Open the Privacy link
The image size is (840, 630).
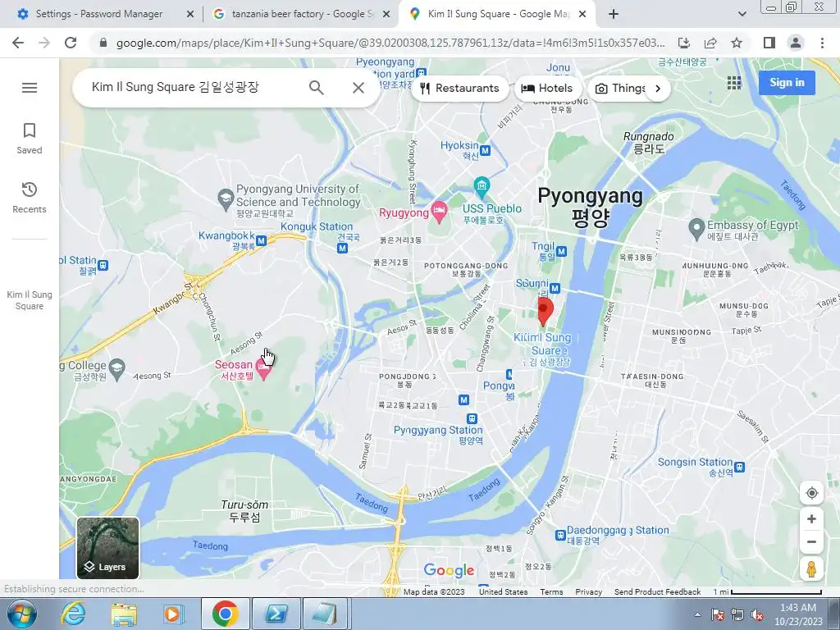coord(588,591)
